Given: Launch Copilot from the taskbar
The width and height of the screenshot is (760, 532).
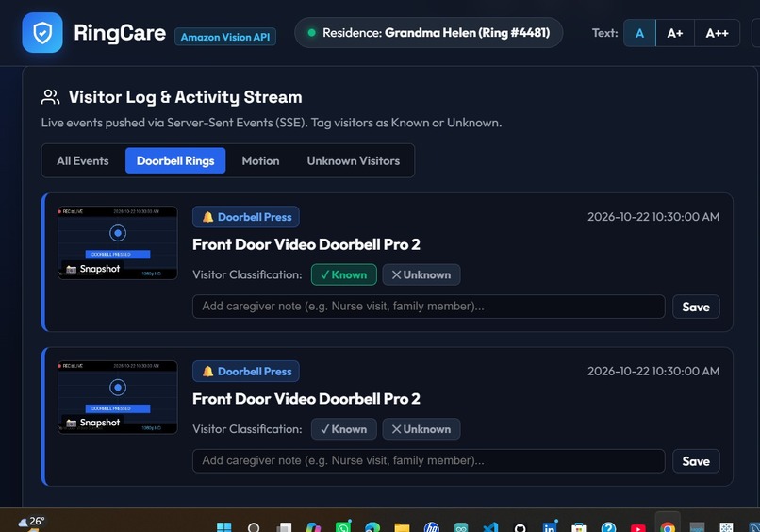Looking at the screenshot, I should [313, 527].
